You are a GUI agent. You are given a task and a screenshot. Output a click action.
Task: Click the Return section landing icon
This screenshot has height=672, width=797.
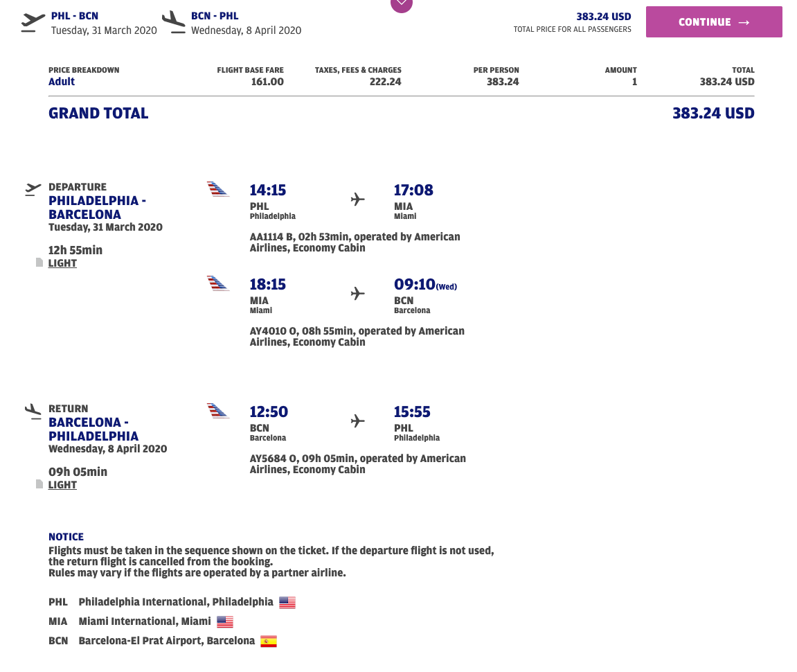pos(33,410)
